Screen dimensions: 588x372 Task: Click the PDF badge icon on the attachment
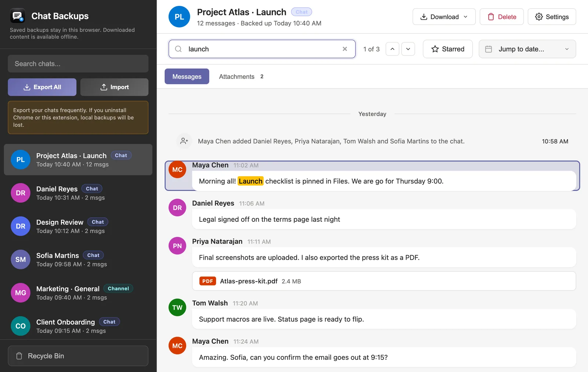pos(208,281)
